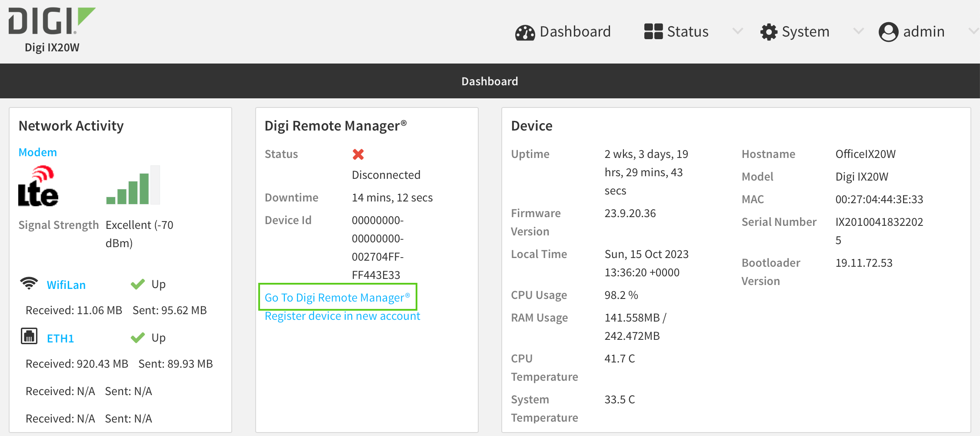Expand the Status dropdown chevron

click(x=737, y=31)
